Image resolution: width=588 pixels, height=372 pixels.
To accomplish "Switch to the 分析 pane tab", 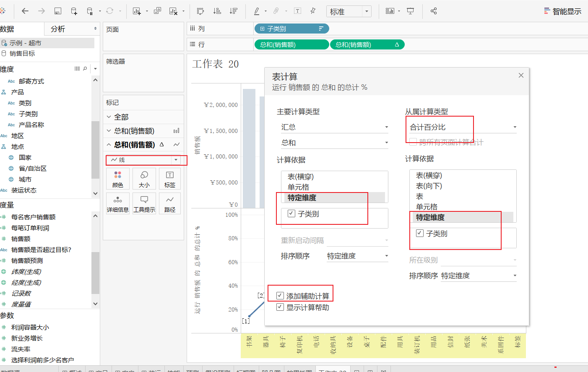I will (x=58, y=29).
